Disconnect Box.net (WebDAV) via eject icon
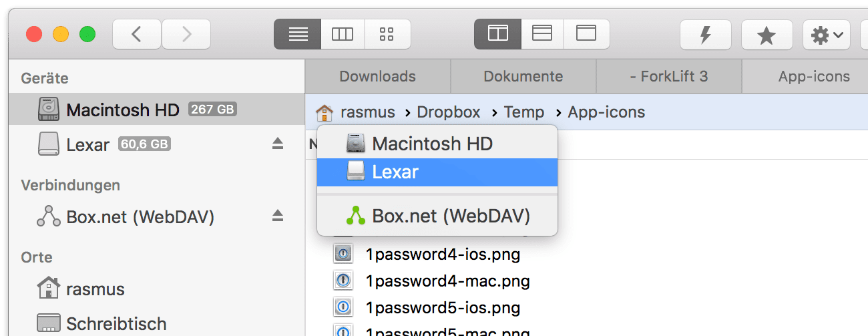Image resolution: width=868 pixels, height=336 pixels. [x=278, y=216]
